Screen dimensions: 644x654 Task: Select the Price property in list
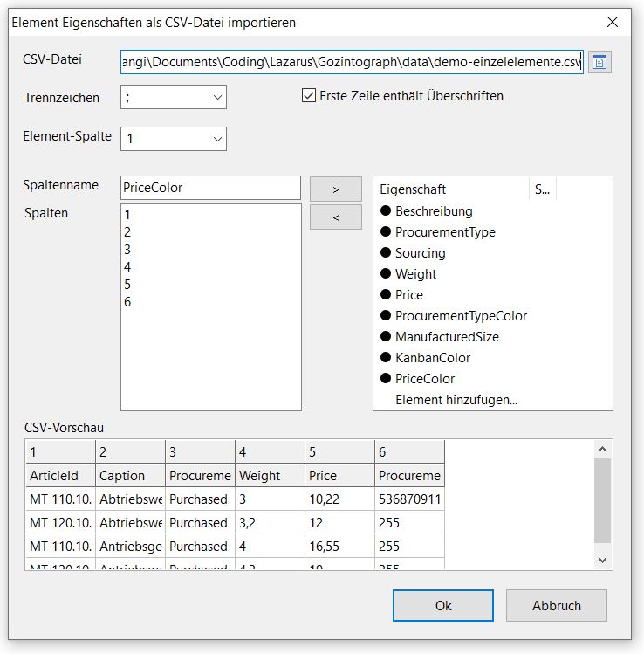(409, 295)
